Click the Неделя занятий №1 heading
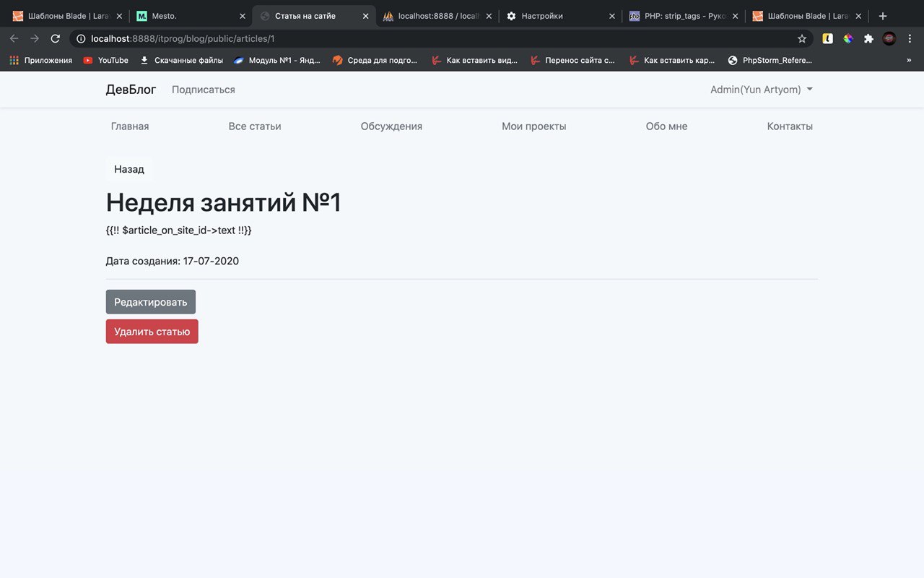 coord(224,202)
